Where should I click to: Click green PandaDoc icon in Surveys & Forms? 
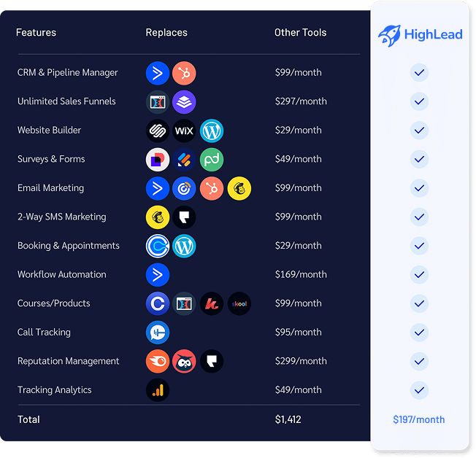[212, 160]
